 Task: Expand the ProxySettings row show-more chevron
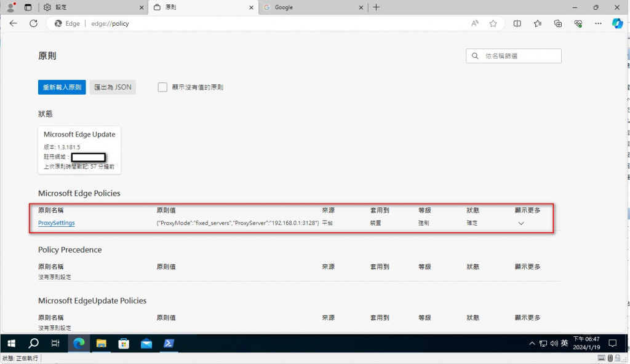click(x=520, y=223)
